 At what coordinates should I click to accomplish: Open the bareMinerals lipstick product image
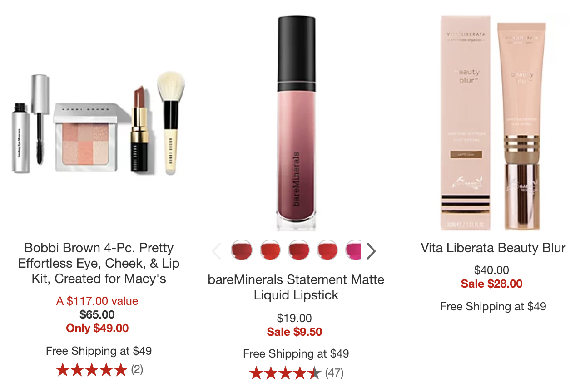point(297,122)
